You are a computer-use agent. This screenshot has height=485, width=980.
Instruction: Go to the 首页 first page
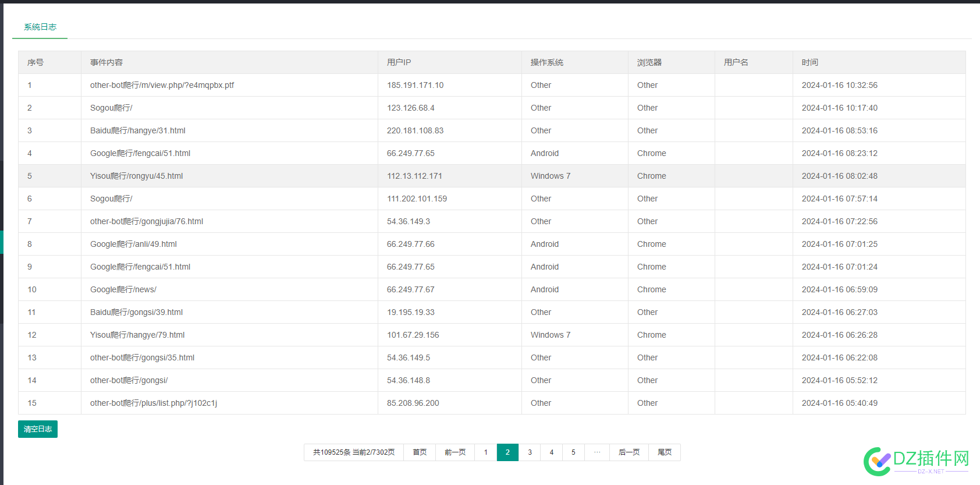coord(420,452)
